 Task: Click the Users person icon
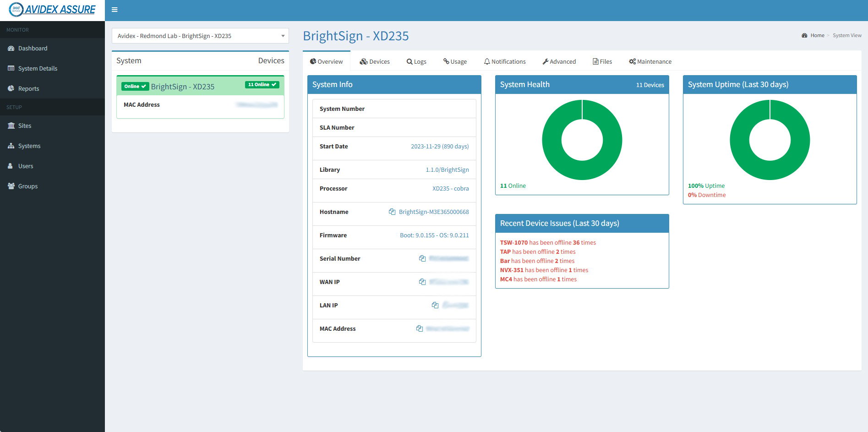point(10,166)
